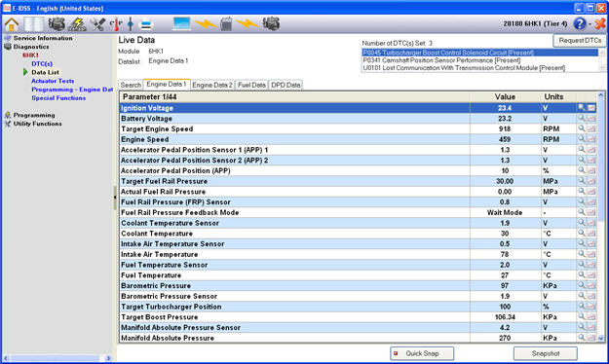Image resolution: width=609 pixels, height=364 pixels.
Task: Select Special Functions in the diagnostics tree
Action: tap(58, 97)
